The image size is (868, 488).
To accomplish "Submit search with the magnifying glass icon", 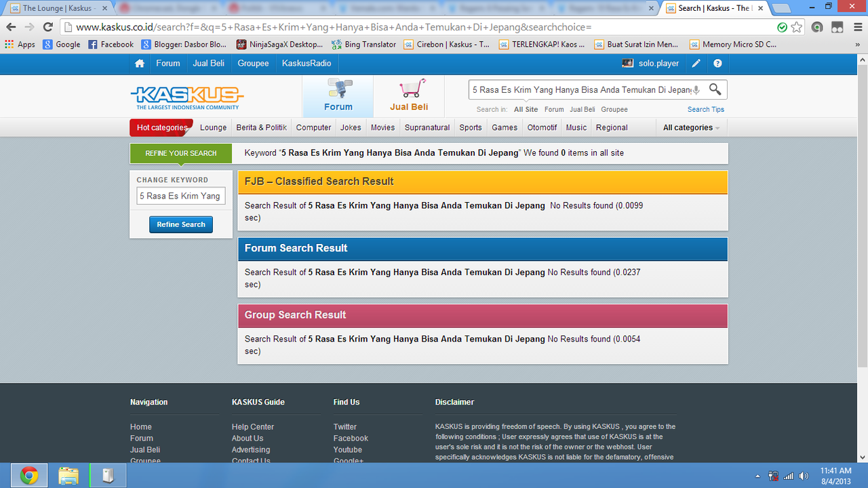I will [715, 89].
